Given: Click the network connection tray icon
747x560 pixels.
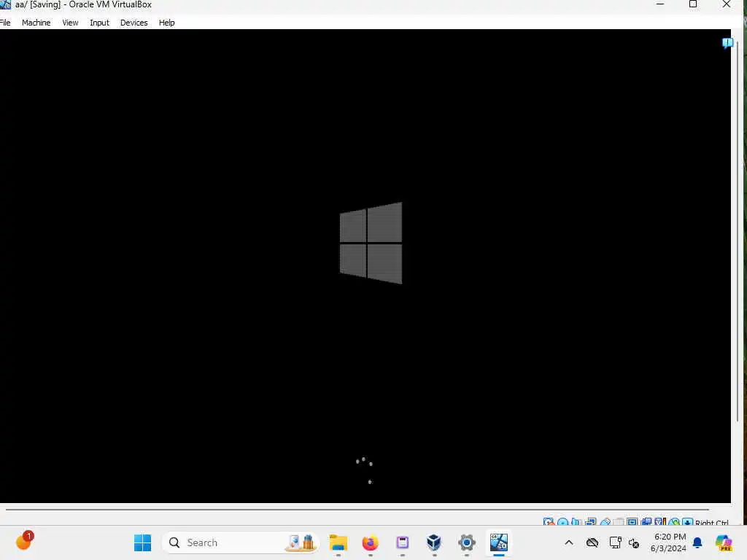Looking at the screenshot, I should point(615,542).
